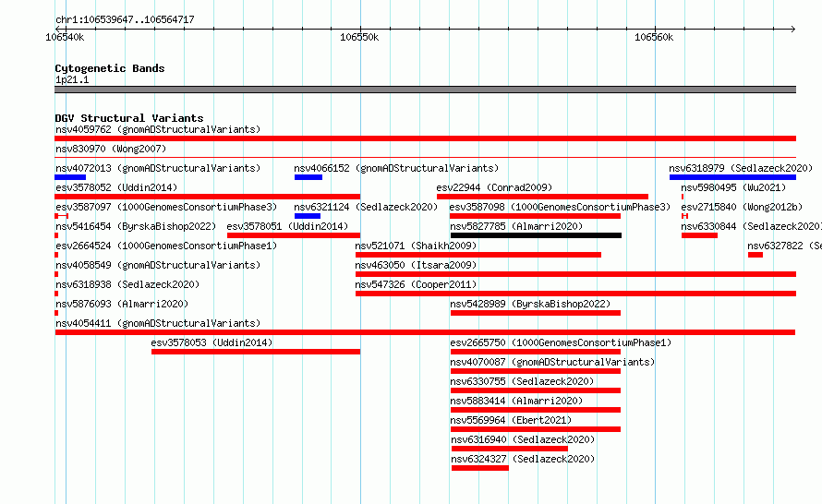Select the red esv22944 variant bar

pyautogui.click(x=542, y=197)
